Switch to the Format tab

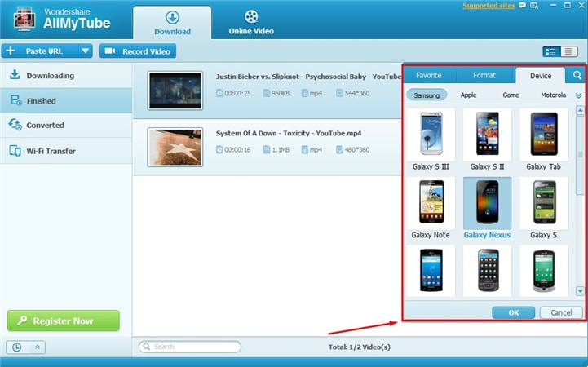[x=484, y=75]
